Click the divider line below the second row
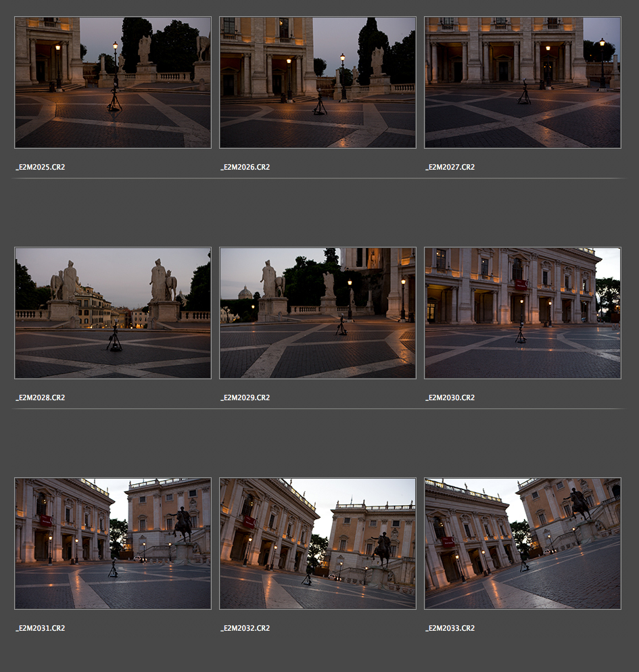This screenshot has width=639, height=672. coord(319,409)
